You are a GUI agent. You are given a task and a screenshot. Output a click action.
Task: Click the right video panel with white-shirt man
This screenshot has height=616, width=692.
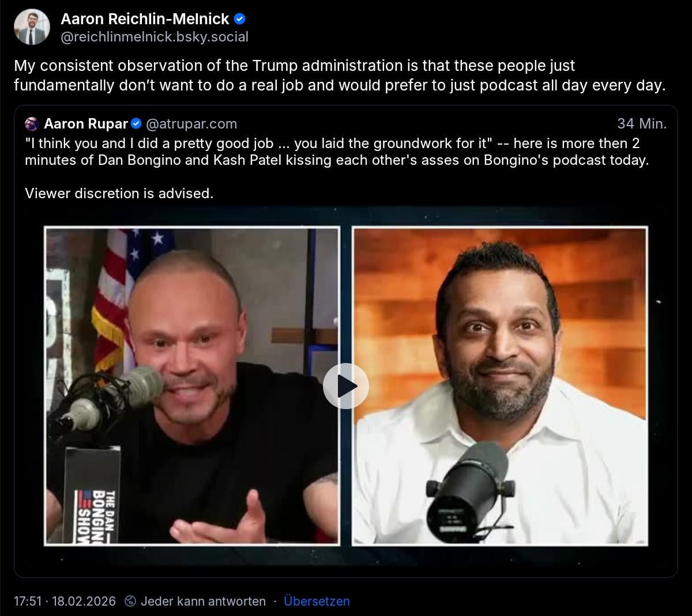tap(500, 386)
